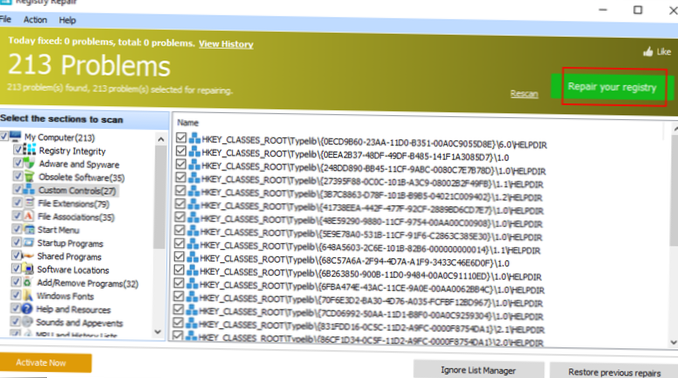Uncheck the File Extensions(79) checkbox
Image resolution: width=678 pixels, height=378 pixels.
(x=17, y=202)
